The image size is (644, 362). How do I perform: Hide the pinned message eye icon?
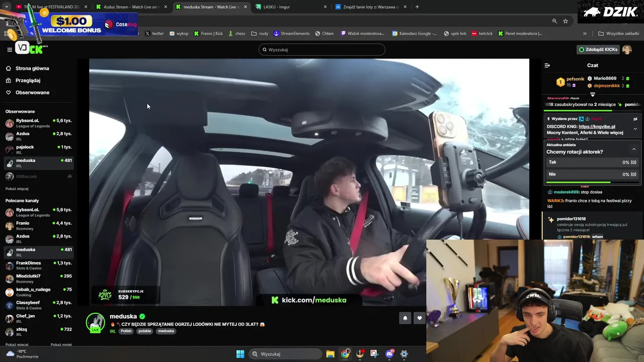pos(635,119)
